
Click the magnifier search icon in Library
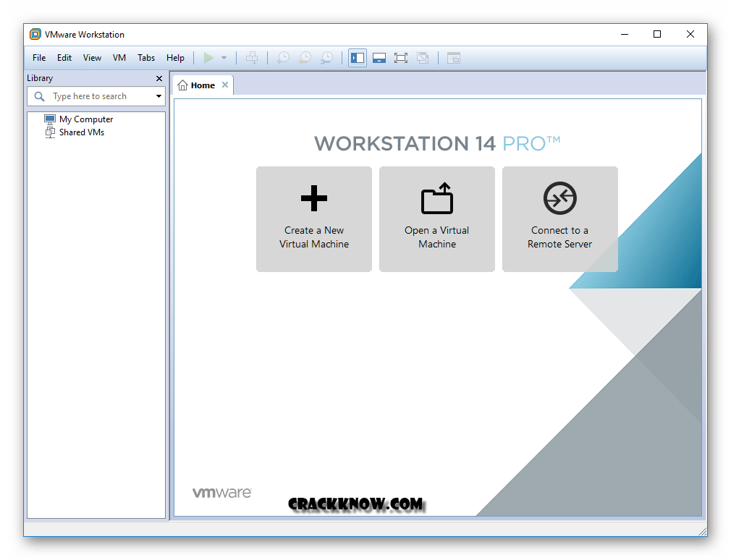tap(40, 96)
